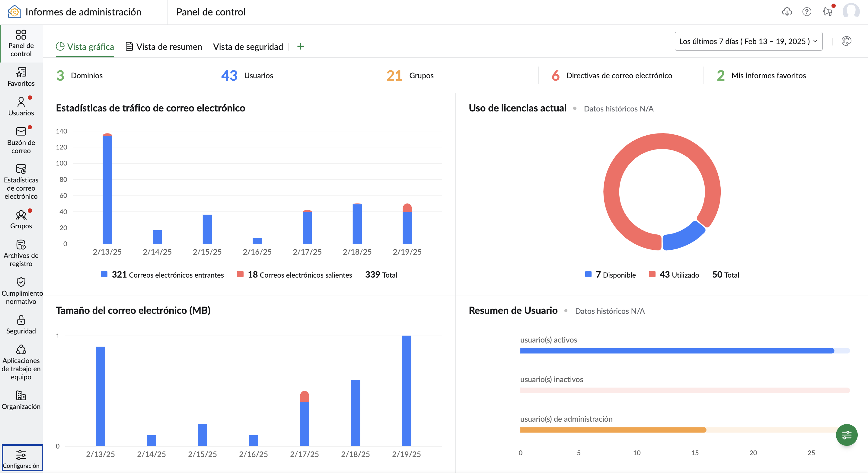This screenshot has width=868, height=473.
Task: Open Archivos de registro
Action: pos(21,253)
